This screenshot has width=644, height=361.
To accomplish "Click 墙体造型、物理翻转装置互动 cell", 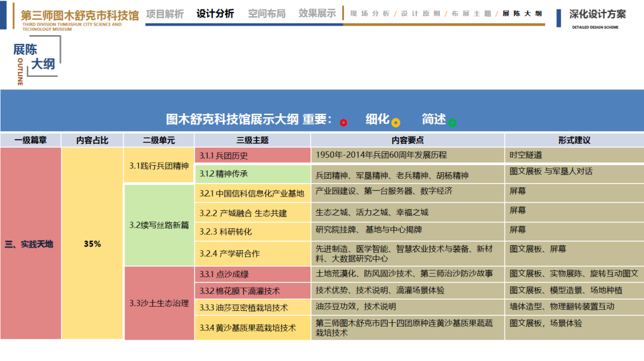I will point(574,307).
